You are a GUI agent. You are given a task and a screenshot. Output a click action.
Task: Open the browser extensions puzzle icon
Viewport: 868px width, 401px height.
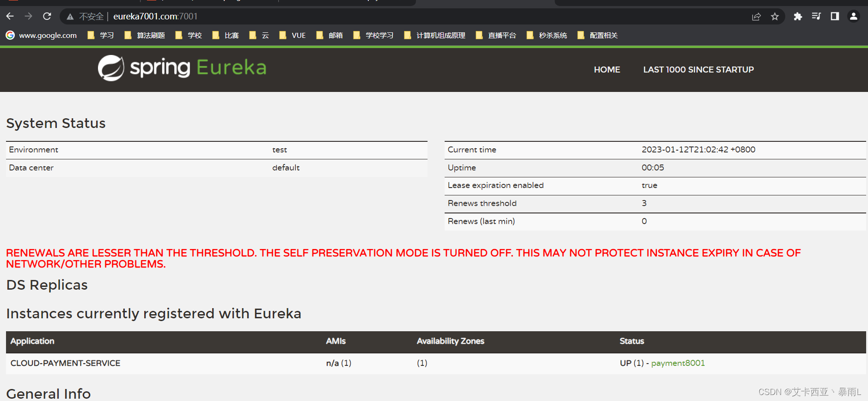(x=798, y=17)
